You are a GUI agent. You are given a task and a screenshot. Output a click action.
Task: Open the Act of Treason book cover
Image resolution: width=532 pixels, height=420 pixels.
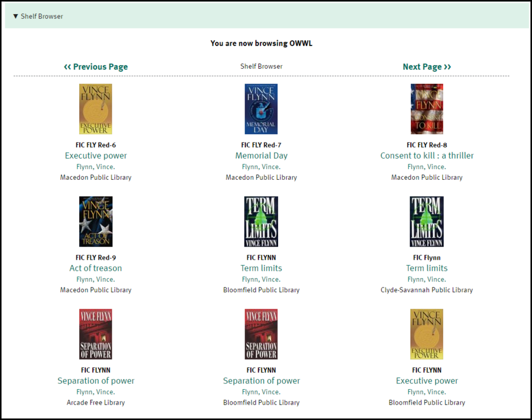(96, 221)
